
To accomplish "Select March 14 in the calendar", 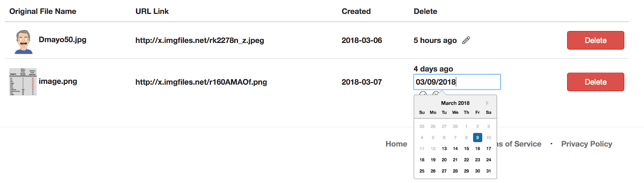I will (x=455, y=149).
